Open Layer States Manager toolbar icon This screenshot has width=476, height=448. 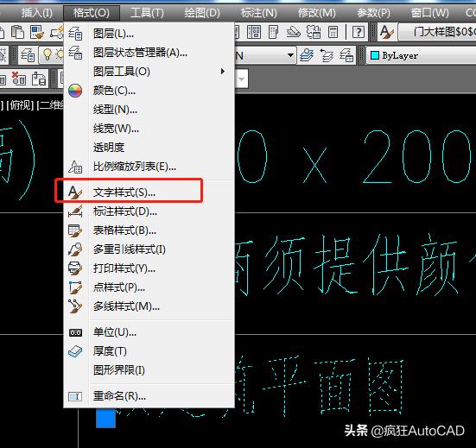(x=346, y=55)
